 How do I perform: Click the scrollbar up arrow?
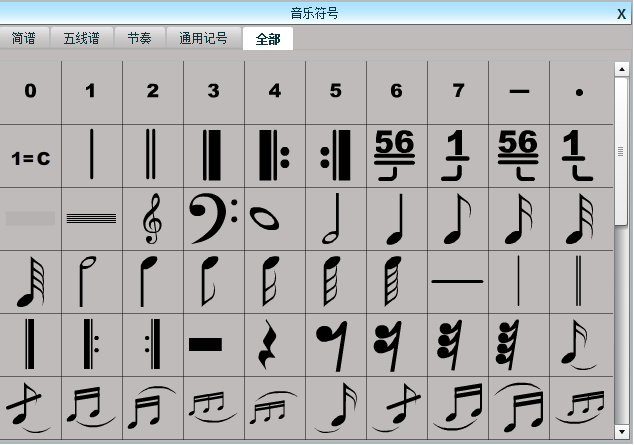(x=621, y=69)
